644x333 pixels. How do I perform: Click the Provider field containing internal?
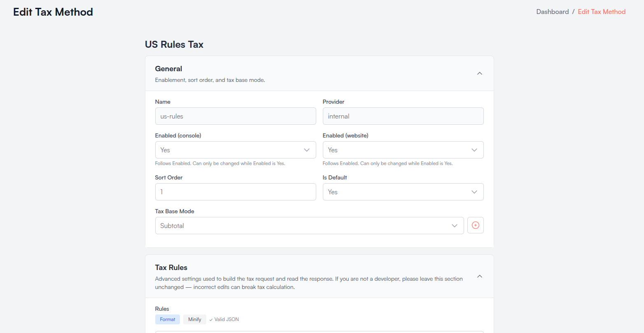tap(403, 116)
